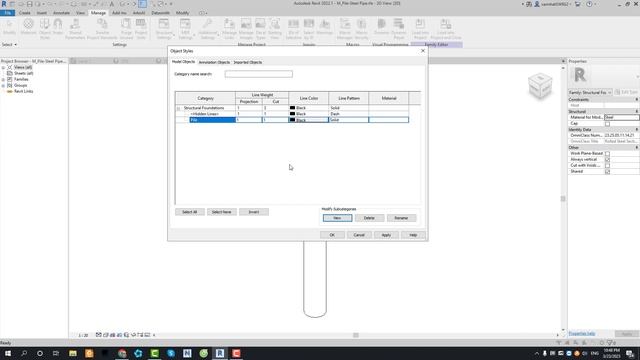
Task: Open the Project Units icon
Action: pyautogui.click(x=141, y=28)
